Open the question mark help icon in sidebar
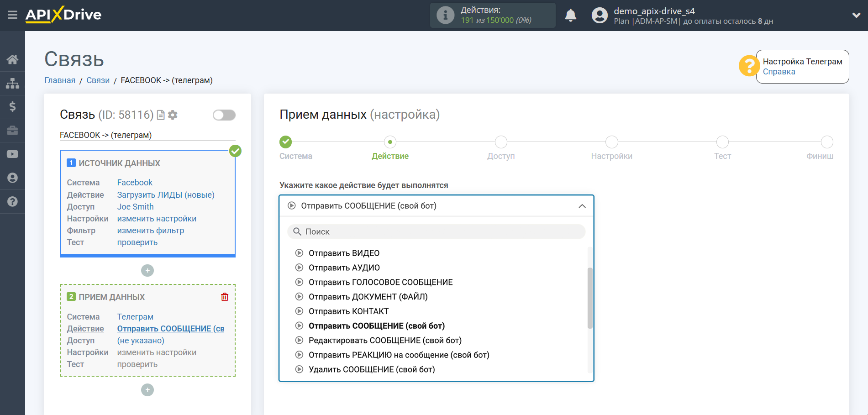 [12, 202]
